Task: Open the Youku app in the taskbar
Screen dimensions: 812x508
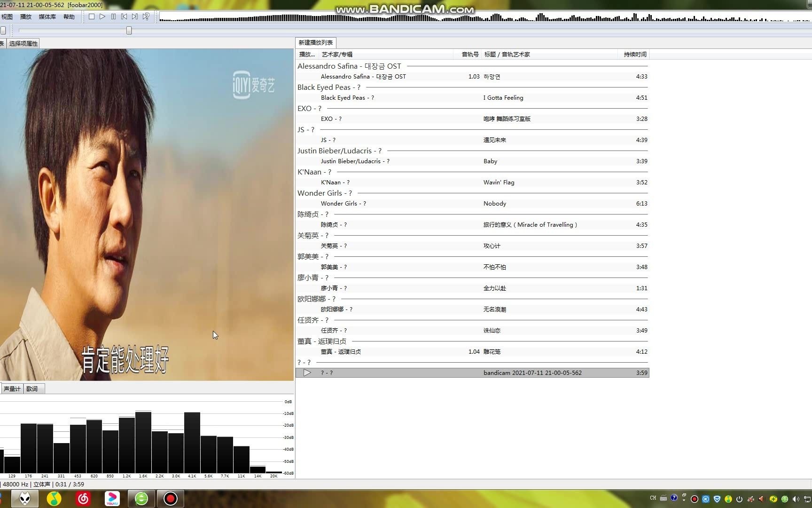Action: (x=112, y=499)
